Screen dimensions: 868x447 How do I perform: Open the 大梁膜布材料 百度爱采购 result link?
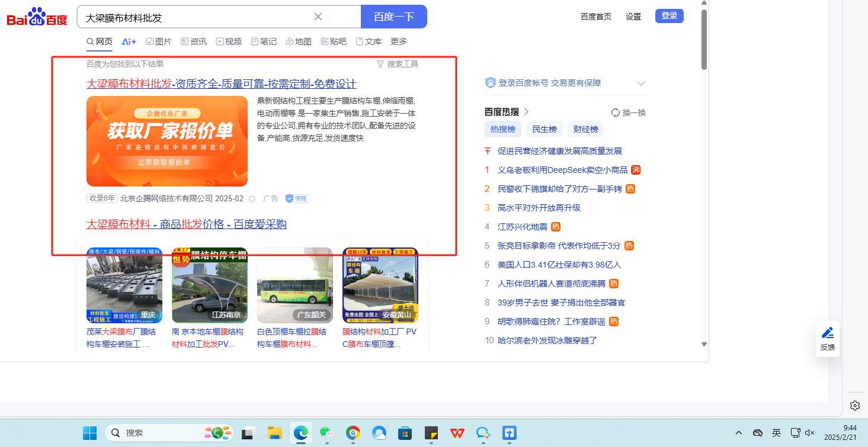click(x=186, y=224)
